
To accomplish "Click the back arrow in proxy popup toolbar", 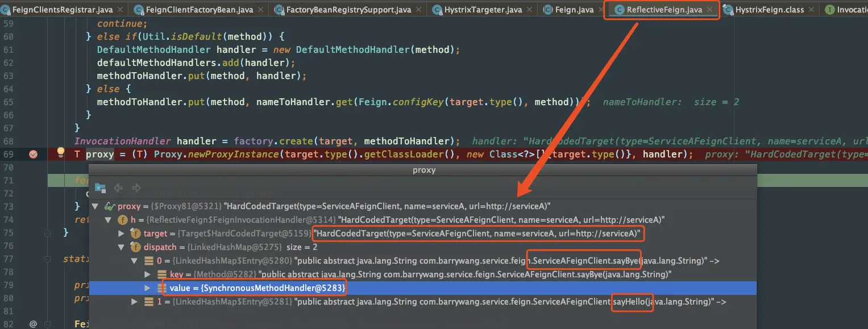I will click(118, 188).
